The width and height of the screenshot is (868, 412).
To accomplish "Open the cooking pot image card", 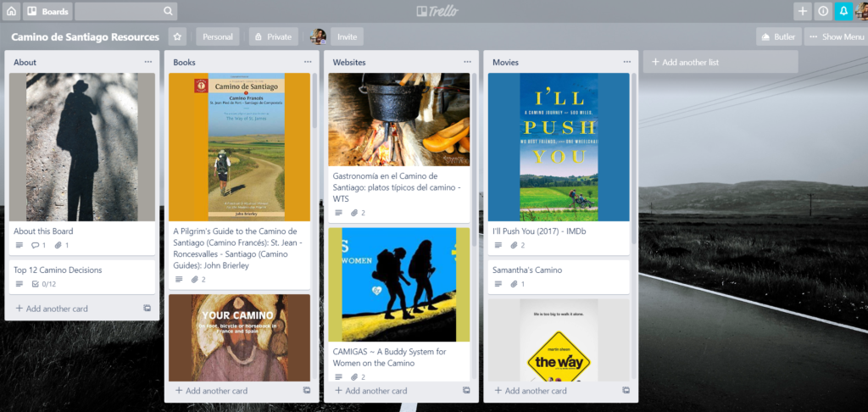I will tap(399, 120).
